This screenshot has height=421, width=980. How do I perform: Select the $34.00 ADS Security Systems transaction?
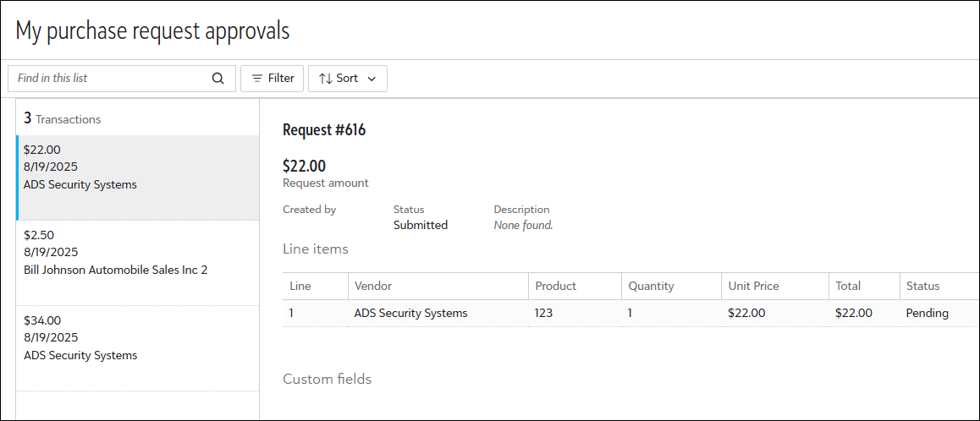[x=137, y=338]
